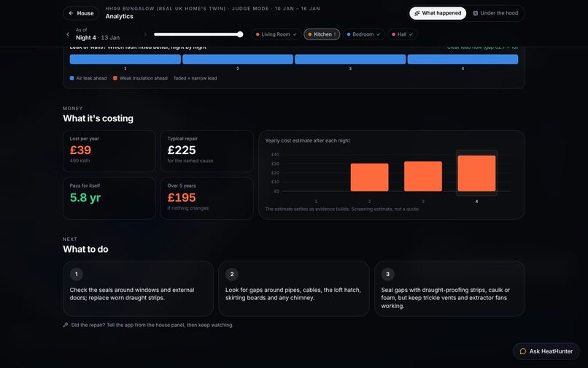Click the Analytics page title
This screenshot has width=588, height=368.
[x=119, y=16]
